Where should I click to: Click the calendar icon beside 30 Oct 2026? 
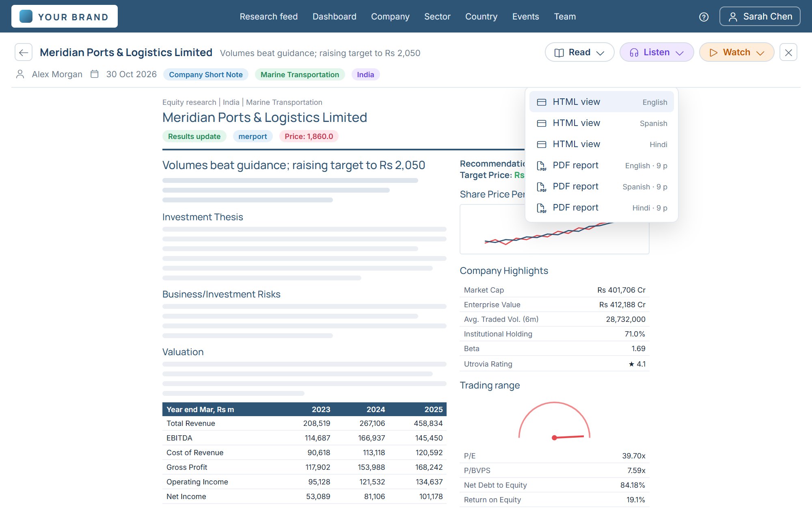pyautogui.click(x=95, y=74)
